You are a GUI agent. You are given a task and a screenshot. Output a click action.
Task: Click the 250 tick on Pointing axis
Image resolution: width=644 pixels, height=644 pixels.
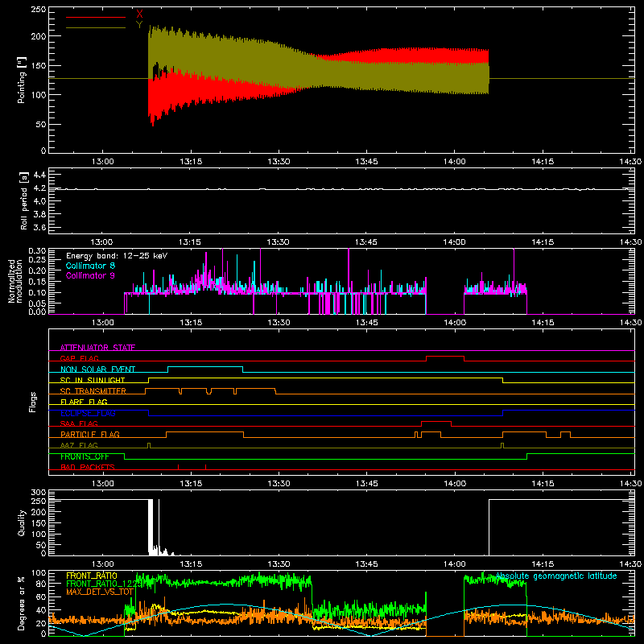pos(38,10)
